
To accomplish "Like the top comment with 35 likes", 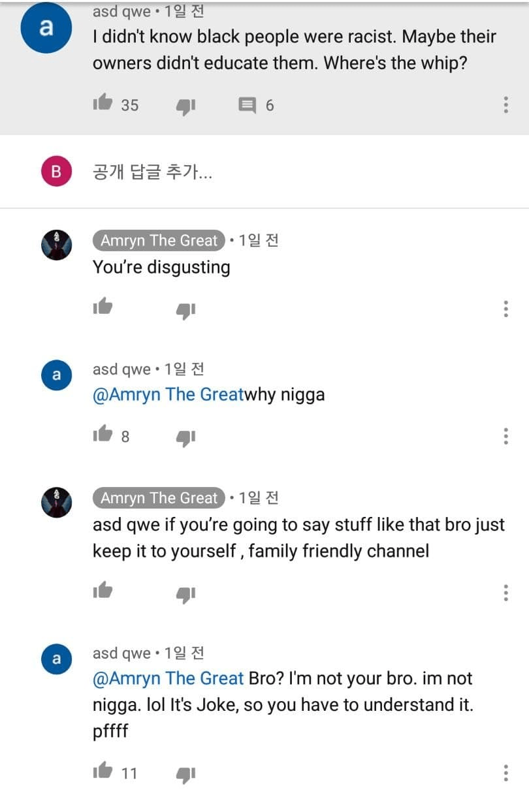I will 103,103.
